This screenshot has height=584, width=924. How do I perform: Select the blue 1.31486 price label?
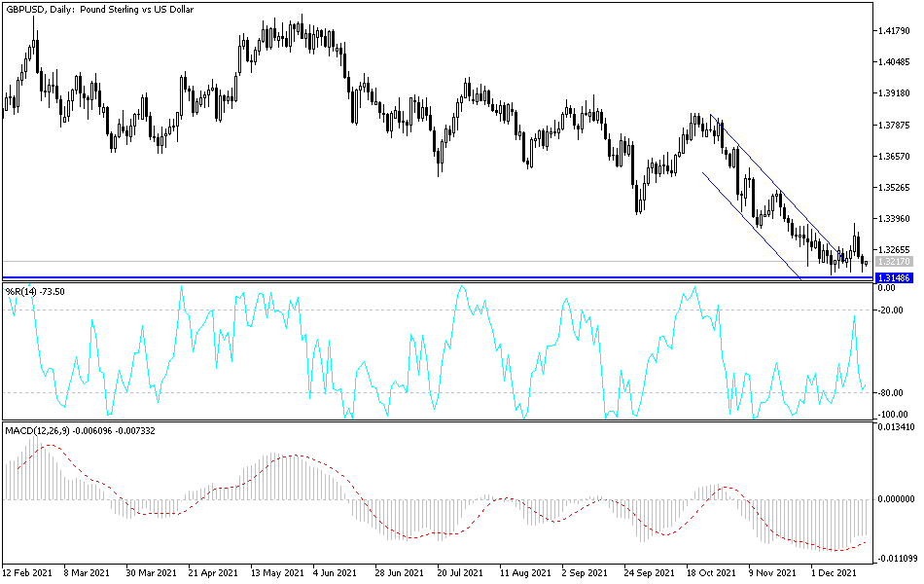tap(893, 276)
